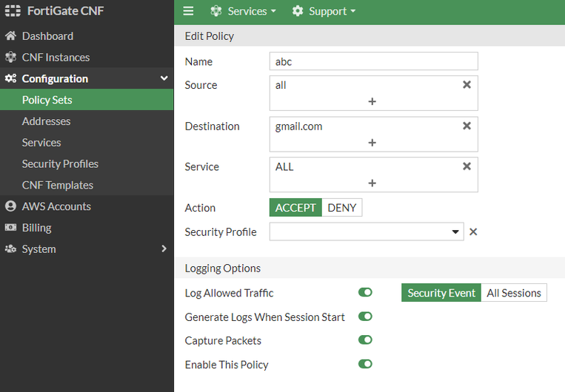Viewport: 565px width, 392px height.
Task: Open the Support top menu
Action: point(324,11)
